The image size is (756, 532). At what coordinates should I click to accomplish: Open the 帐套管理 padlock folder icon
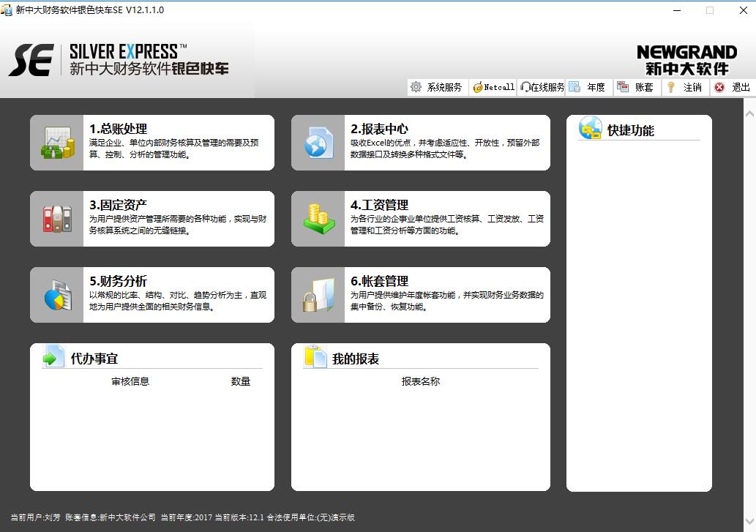[318, 295]
